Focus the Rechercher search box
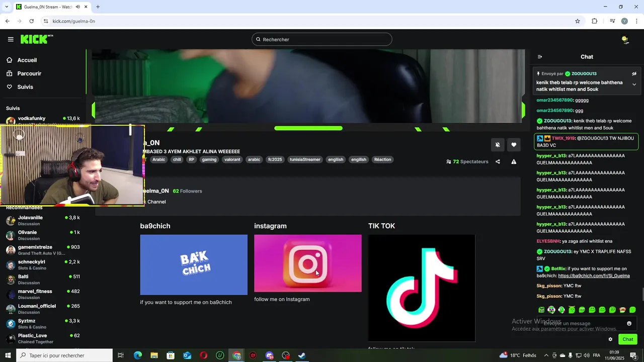 click(322, 39)
